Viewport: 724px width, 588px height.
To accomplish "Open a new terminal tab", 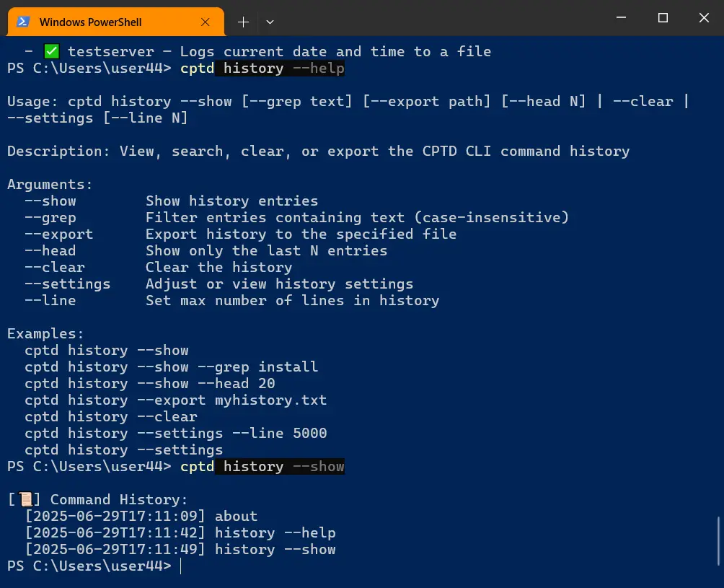I will pyautogui.click(x=243, y=22).
